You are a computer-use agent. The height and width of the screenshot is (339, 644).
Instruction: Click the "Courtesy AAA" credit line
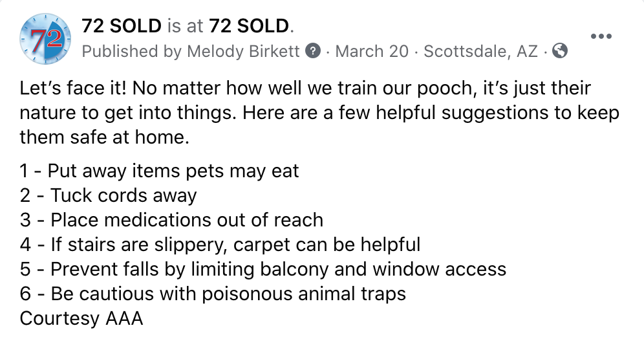point(81,319)
